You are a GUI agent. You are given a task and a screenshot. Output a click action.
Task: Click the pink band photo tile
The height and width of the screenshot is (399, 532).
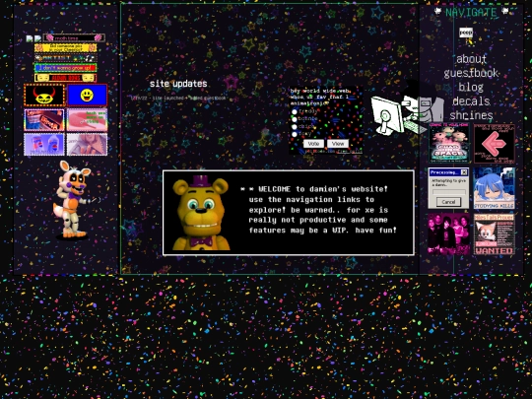(448, 233)
